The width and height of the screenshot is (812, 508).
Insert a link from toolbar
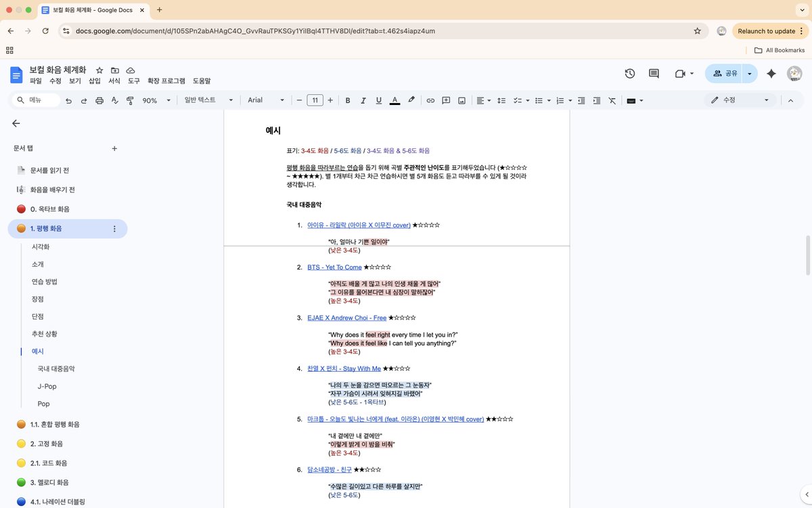pyautogui.click(x=430, y=100)
